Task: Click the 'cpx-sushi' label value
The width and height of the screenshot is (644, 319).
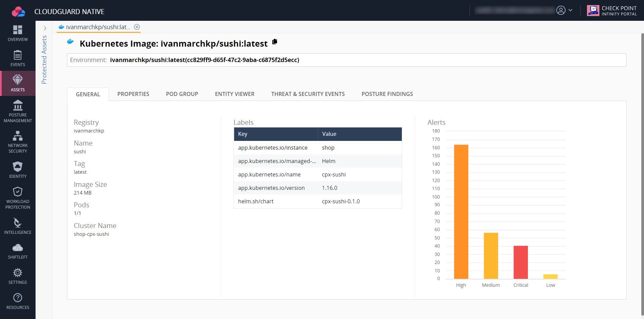Action: pos(334,174)
